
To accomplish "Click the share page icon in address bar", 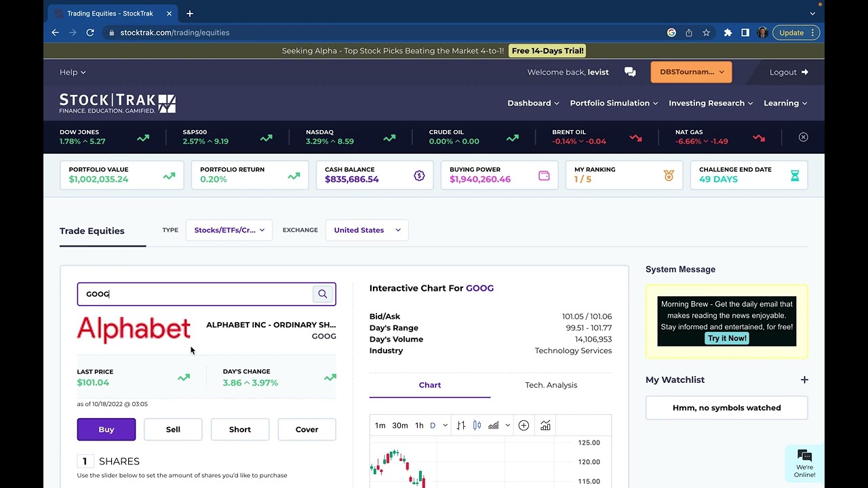I will [x=689, y=33].
